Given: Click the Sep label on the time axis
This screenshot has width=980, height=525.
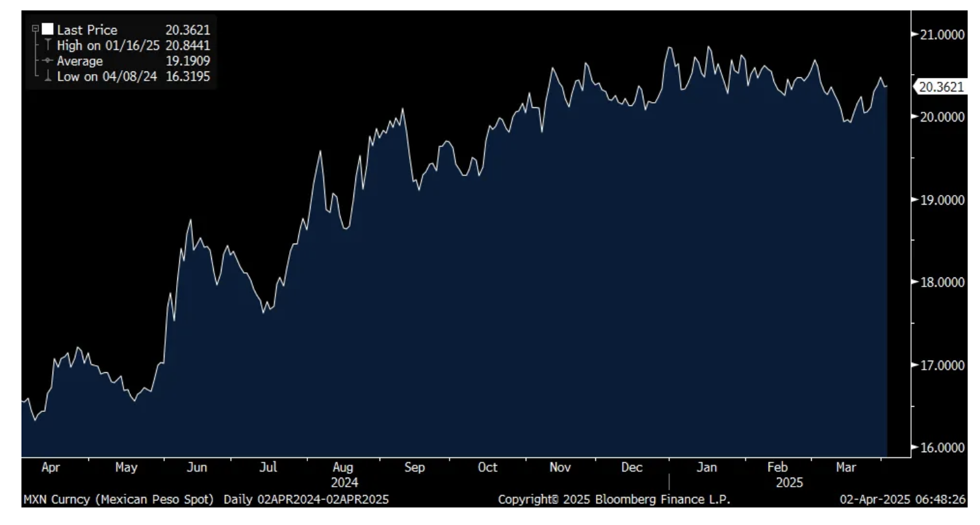Looking at the screenshot, I should (x=415, y=467).
